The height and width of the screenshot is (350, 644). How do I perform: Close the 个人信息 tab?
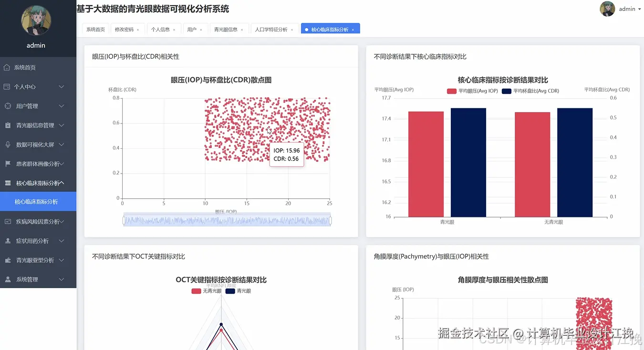(x=174, y=30)
